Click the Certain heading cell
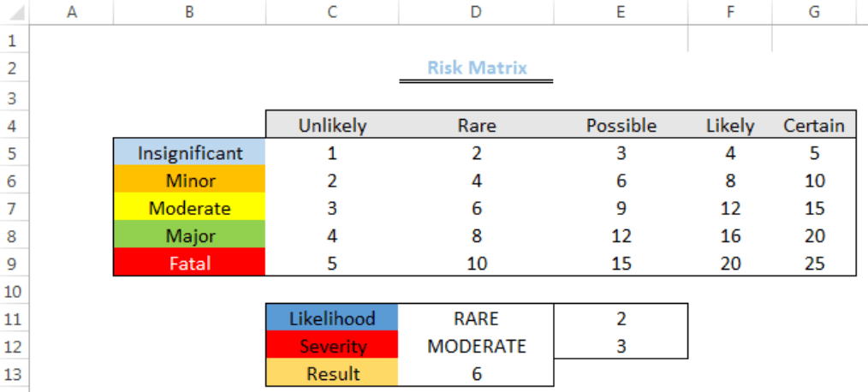 [814, 126]
